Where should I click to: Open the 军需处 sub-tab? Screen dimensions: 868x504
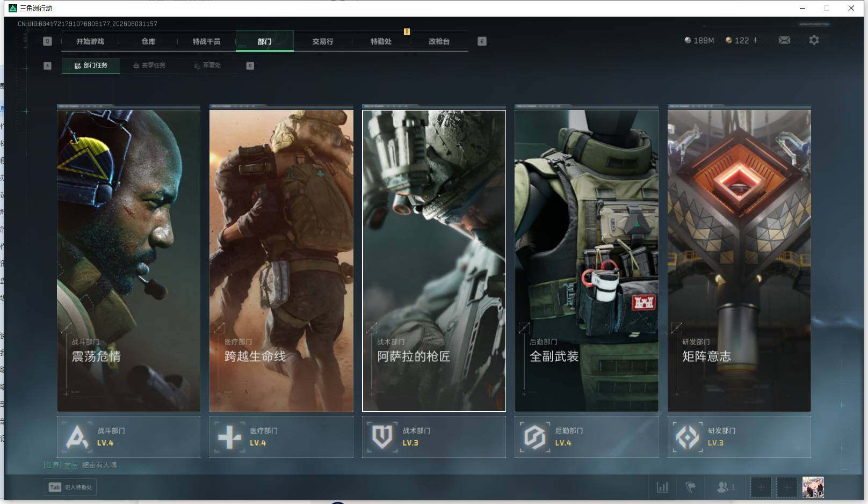pos(207,65)
